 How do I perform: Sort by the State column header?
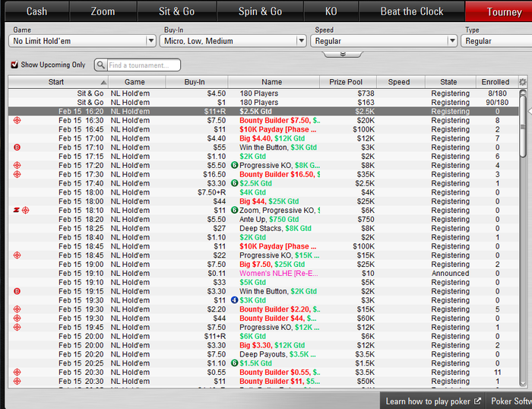click(x=451, y=82)
